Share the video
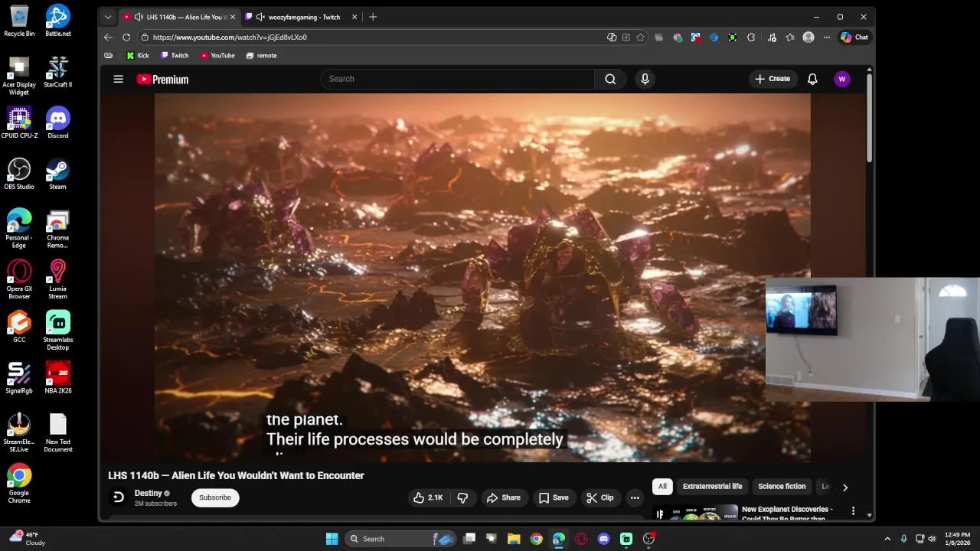Screen dimensions: 980x551 coord(503,497)
